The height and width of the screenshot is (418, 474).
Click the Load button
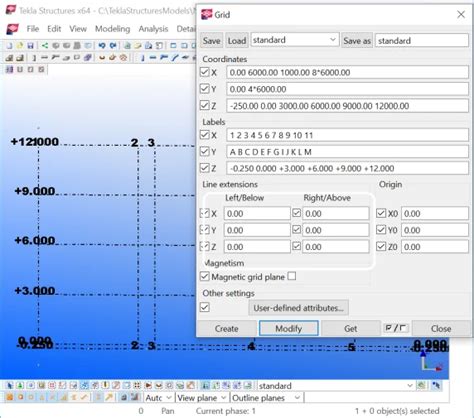(x=237, y=41)
